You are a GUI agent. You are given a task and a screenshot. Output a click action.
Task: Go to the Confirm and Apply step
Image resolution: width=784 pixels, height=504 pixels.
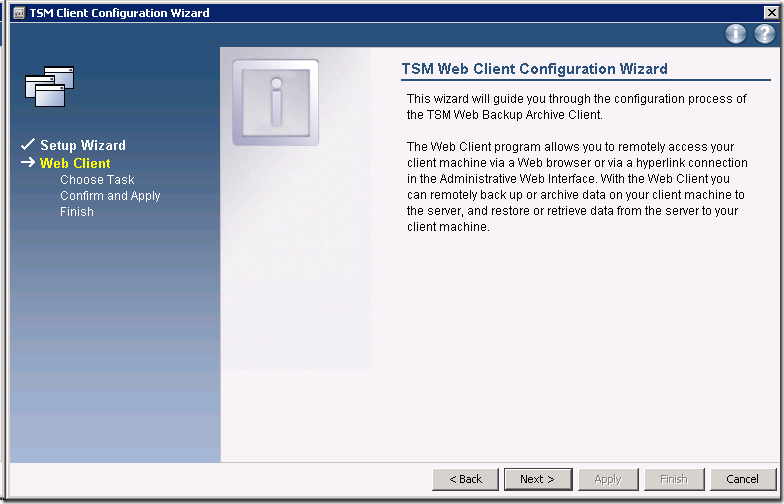pos(110,196)
